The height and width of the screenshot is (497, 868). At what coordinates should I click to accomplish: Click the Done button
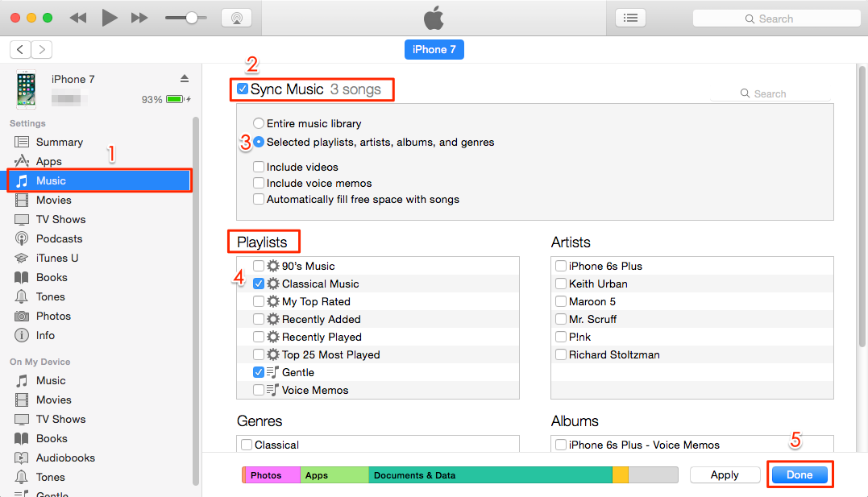(x=799, y=475)
